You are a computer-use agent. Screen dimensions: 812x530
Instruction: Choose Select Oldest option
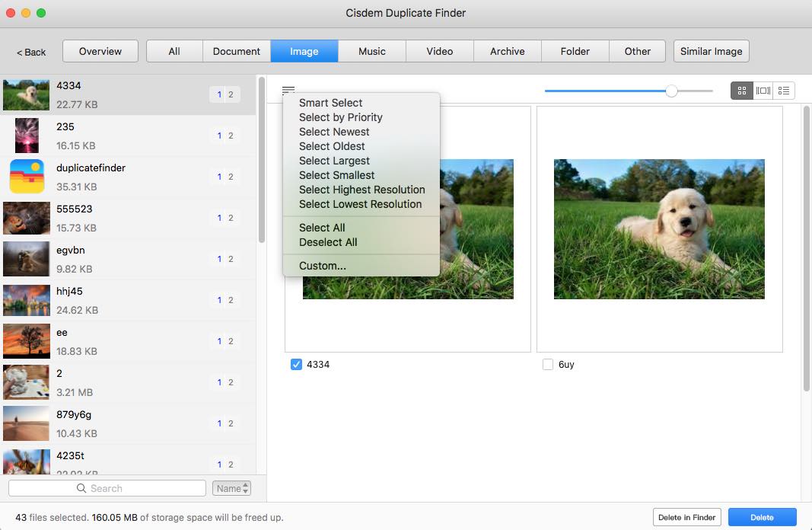point(332,146)
